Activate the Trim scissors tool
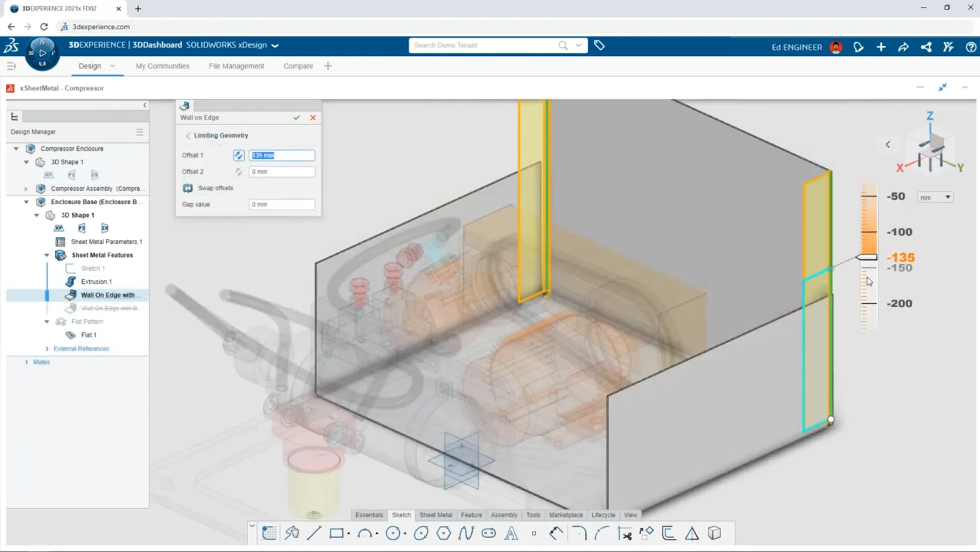Viewport: 980px width, 552px height. [x=624, y=533]
